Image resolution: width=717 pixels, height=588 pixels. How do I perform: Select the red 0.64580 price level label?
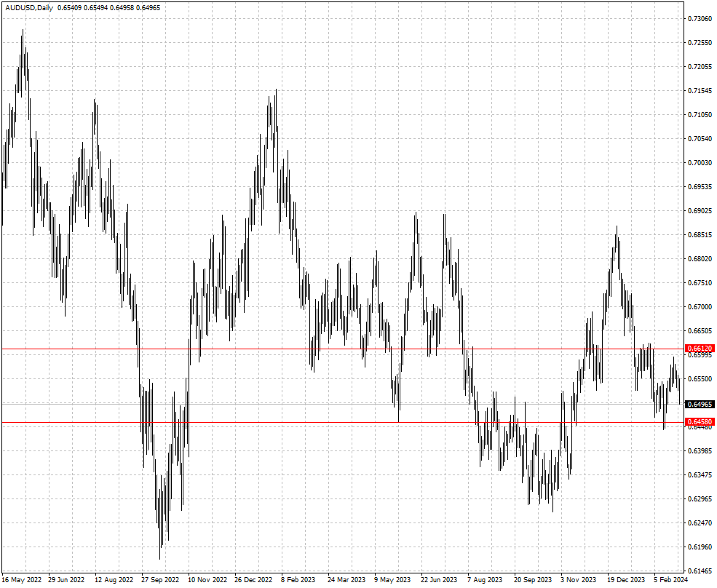tap(700, 422)
